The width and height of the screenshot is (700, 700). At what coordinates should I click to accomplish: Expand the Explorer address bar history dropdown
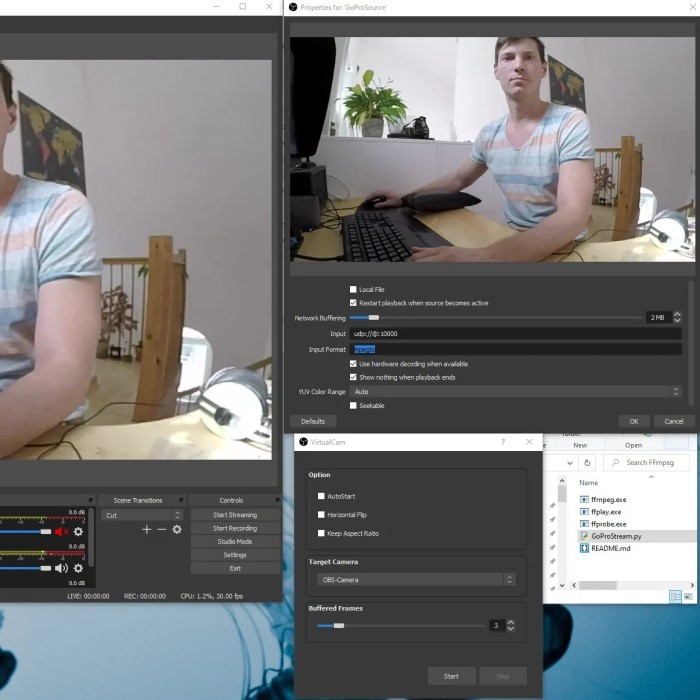coord(570,463)
